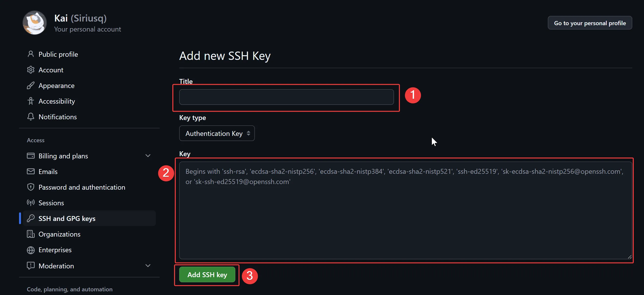Click the gear icon next to Account

click(31, 70)
